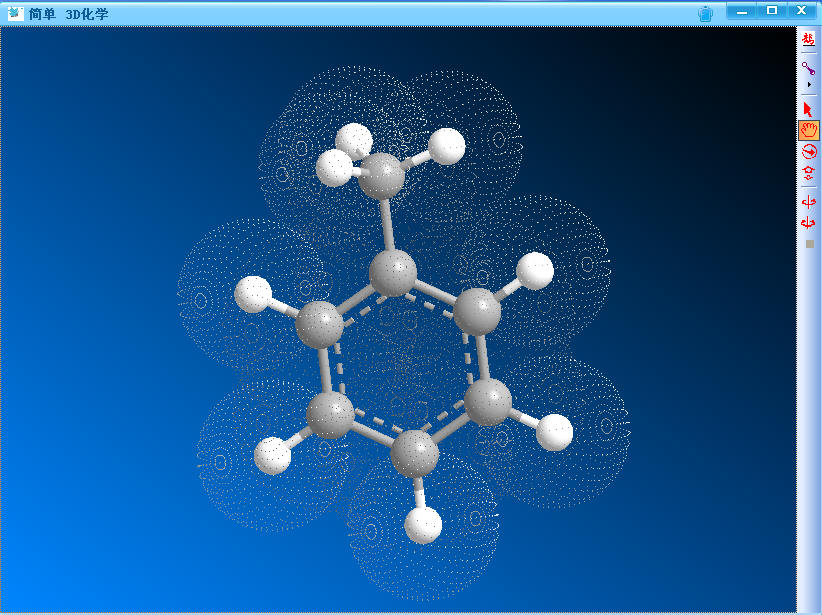Close the 3D chemistry window

802,10
